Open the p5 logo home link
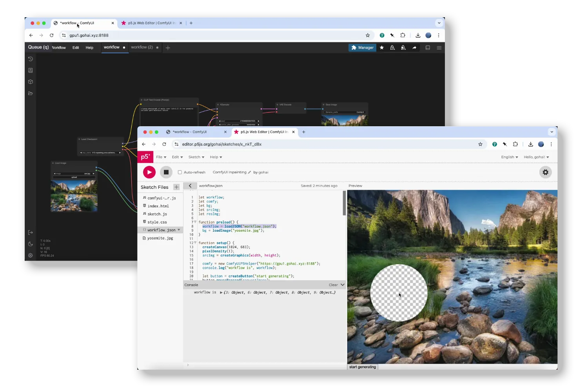 tap(145, 157)
